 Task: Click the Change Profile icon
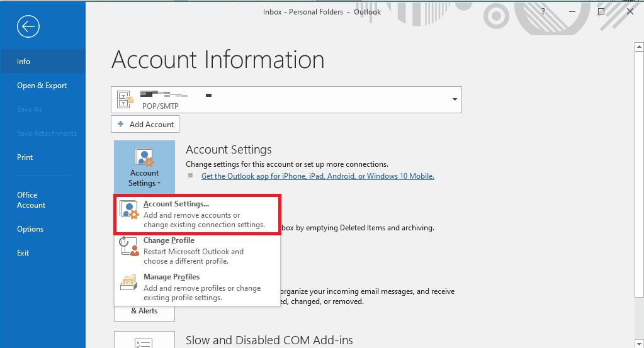tap(129, 246)
